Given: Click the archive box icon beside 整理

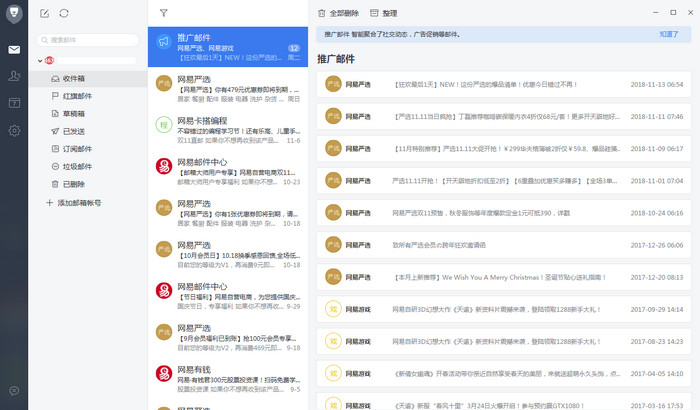Looking at the screenshot, I should pos(374,13).
